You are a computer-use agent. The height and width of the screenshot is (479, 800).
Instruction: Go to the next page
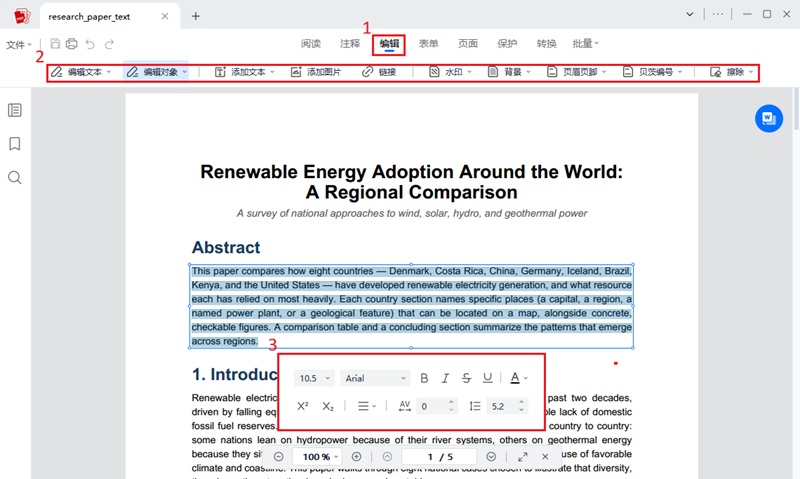pyautogui.click(x=491, y=457)
